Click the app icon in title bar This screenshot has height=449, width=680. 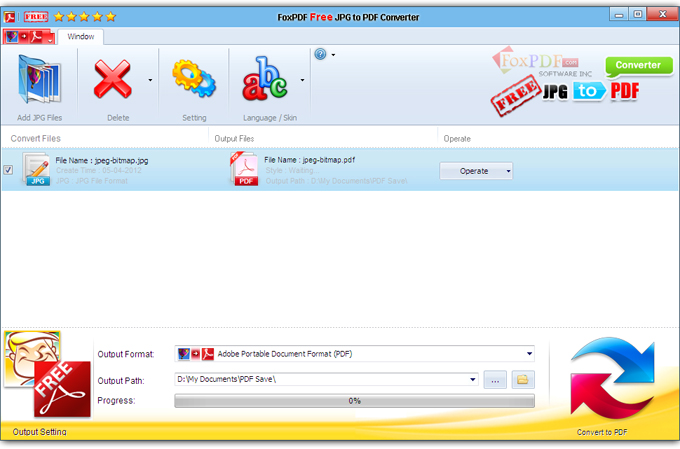(x=10, y=17)
